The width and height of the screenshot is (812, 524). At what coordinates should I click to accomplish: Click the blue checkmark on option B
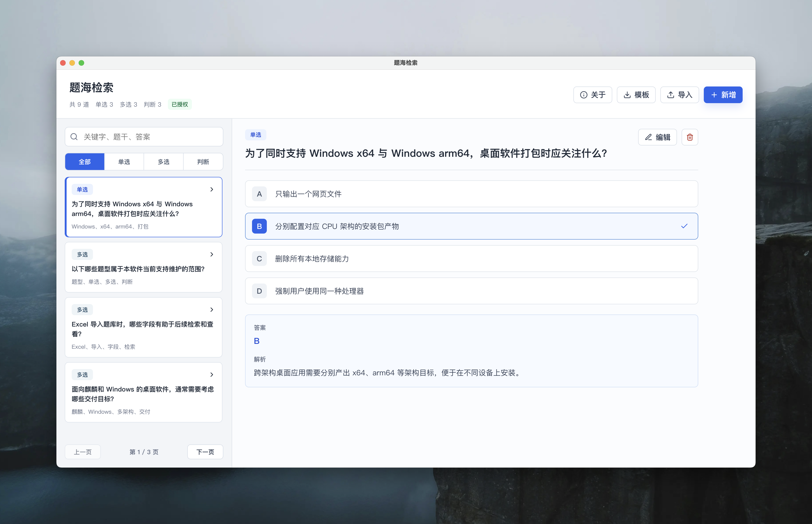[684, 226]
